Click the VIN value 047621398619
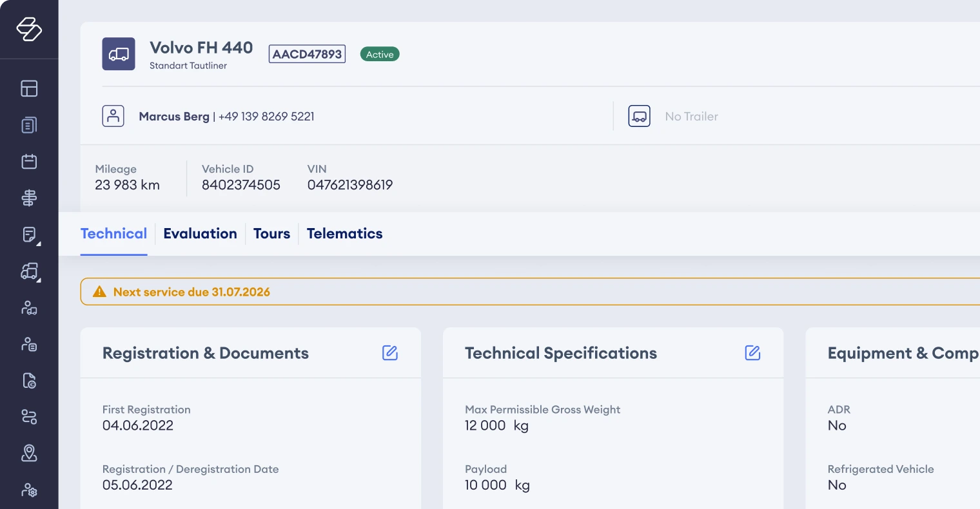Image resolution: width=980 pixels, height=509 pixels. [x=350, y=185]
